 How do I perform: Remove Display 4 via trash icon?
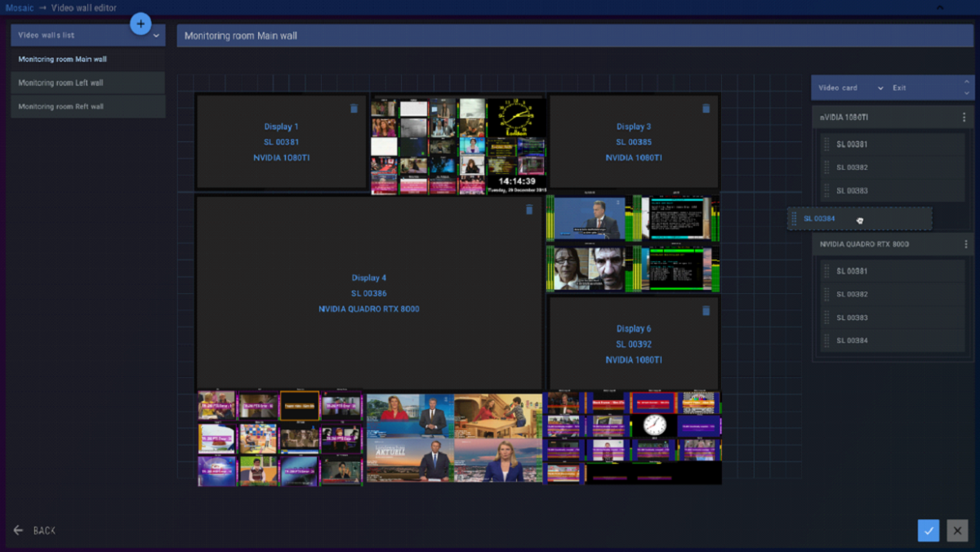coord(529,209)
